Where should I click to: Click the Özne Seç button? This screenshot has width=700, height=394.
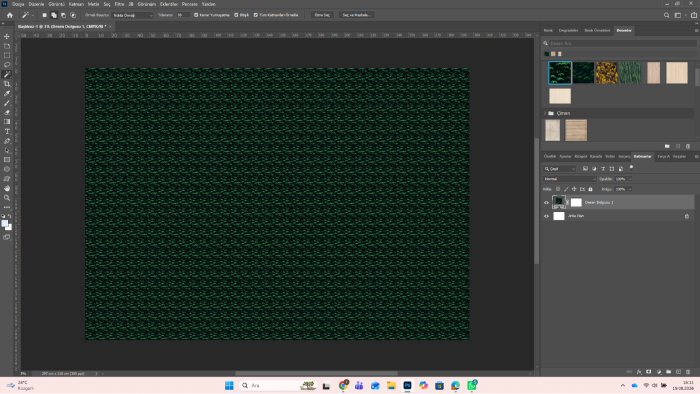pos(322,15)
